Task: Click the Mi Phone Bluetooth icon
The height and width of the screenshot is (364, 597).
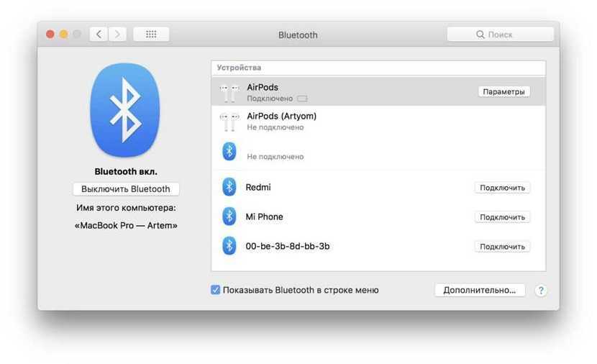Action: tap(229, 217)
